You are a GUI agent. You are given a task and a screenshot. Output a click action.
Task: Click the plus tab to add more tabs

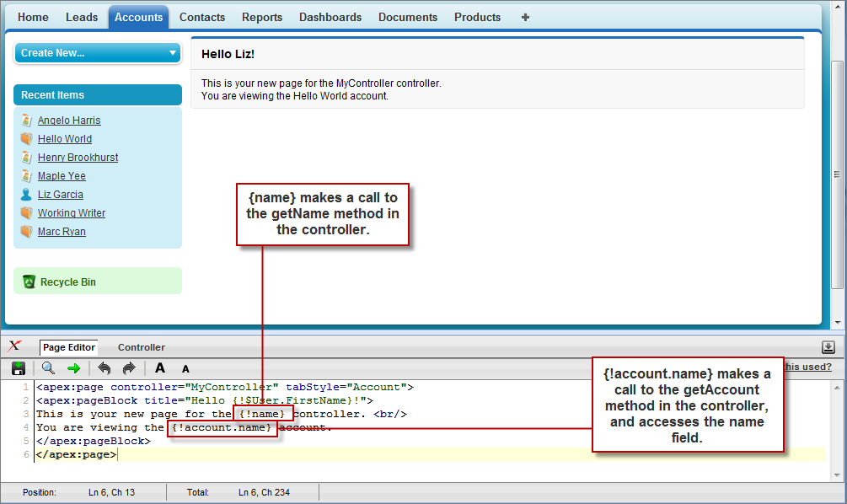(x=524, y=16)
